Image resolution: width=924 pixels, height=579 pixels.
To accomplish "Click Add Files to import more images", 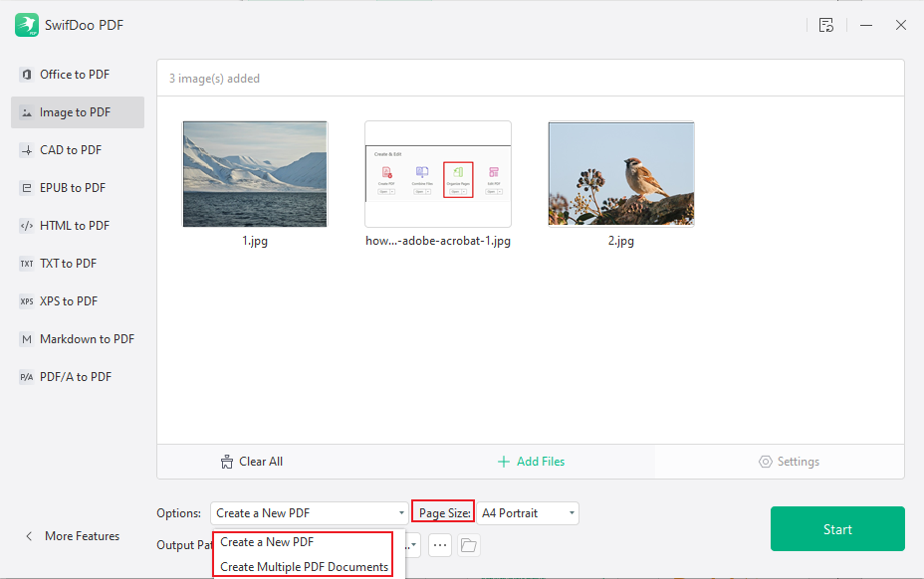I will 531,461.
